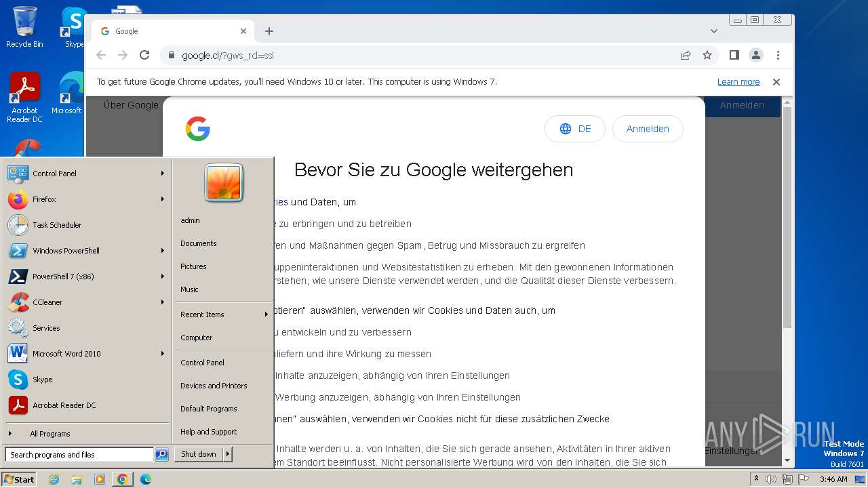This screenshot has height=488, width=868.
Task: Click the volume icon in system tray
Action: point(771,479)
